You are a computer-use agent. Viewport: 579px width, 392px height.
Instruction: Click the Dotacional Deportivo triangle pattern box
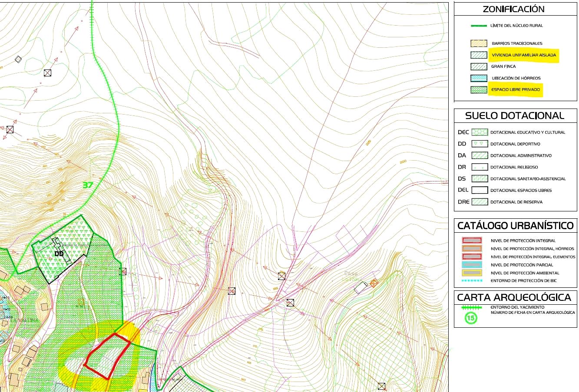[480, 144]
